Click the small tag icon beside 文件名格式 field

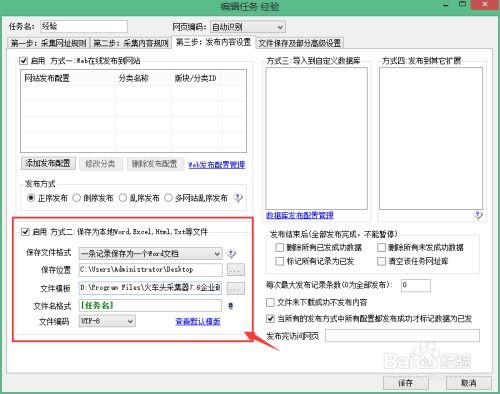coord(231,306)
